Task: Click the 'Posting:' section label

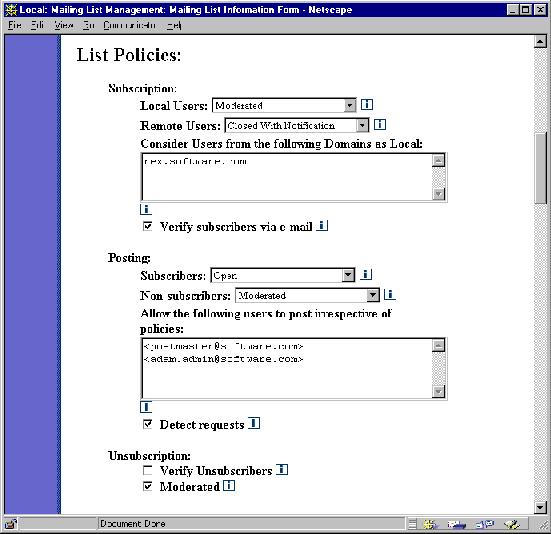Action: click(129, 258)
